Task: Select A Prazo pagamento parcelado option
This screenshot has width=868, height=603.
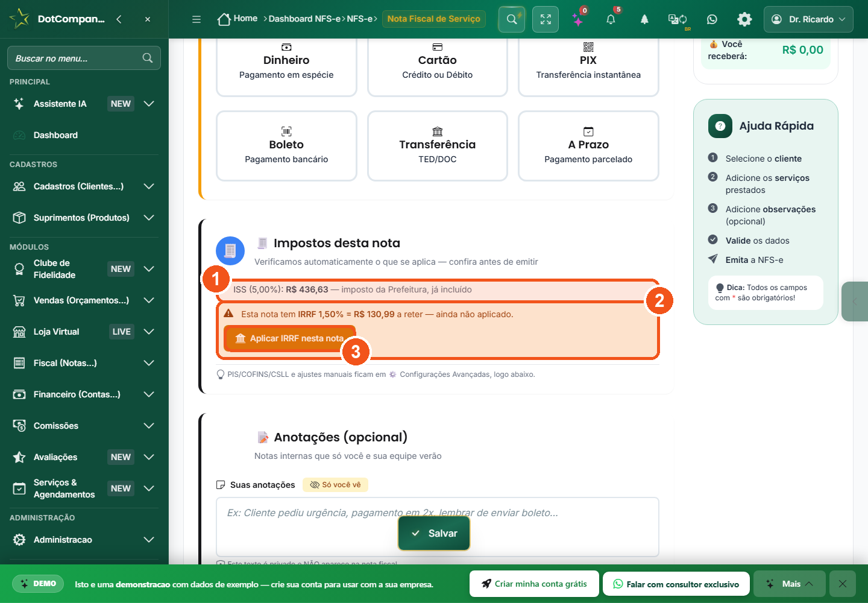Action: coord(588,146)
